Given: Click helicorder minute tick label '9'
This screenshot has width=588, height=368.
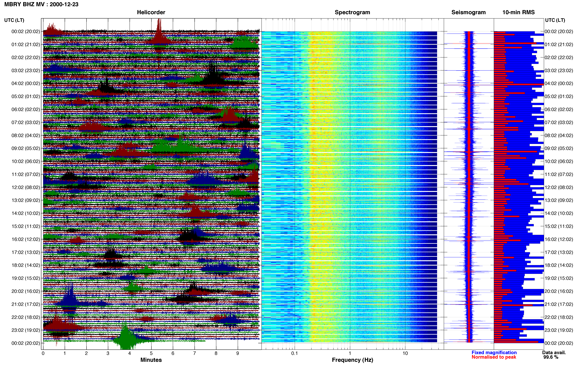Looking at the screenshot, I should (x=238, y=353).
